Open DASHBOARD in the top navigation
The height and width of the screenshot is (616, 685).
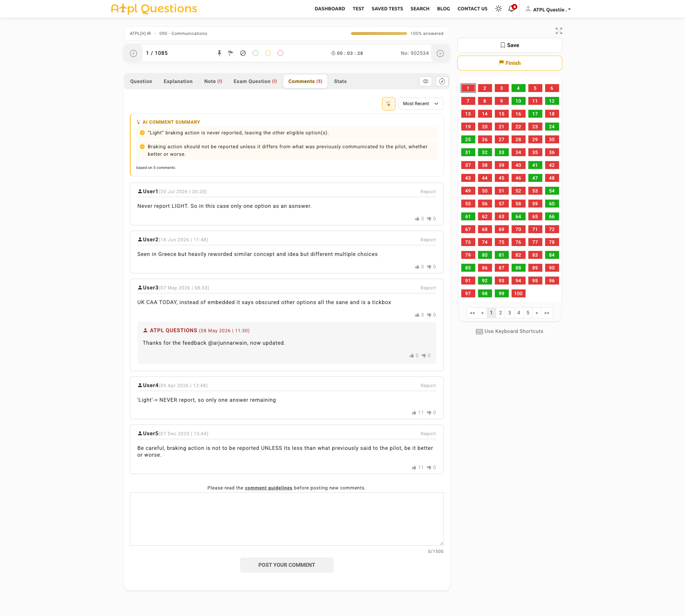pos(330,9)
